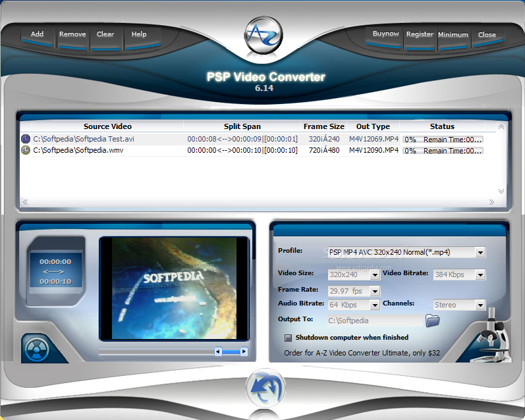525x420 pixels.
Task: Click the M4V12090.MP4 out type cell
Action: [373, 150]
